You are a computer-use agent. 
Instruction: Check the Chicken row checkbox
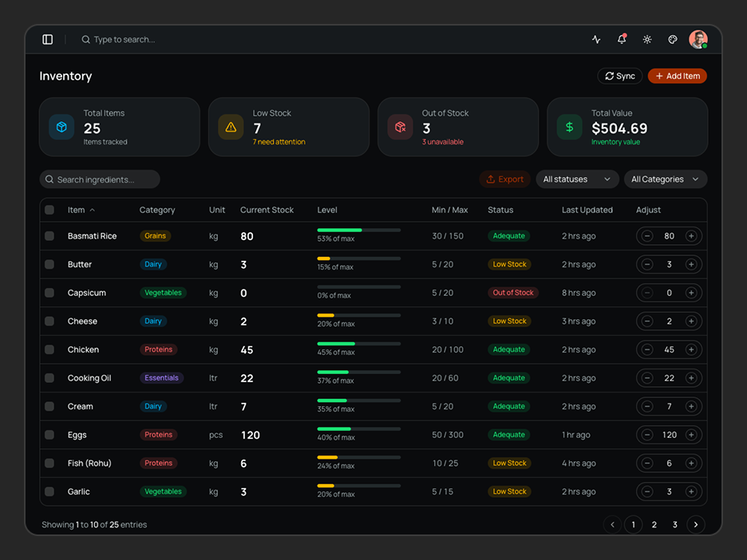[49, 349]
